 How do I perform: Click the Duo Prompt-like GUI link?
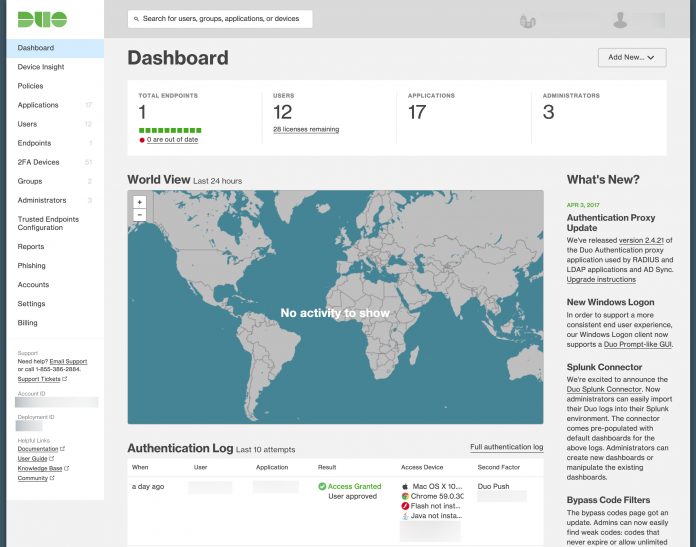[637, 345]
